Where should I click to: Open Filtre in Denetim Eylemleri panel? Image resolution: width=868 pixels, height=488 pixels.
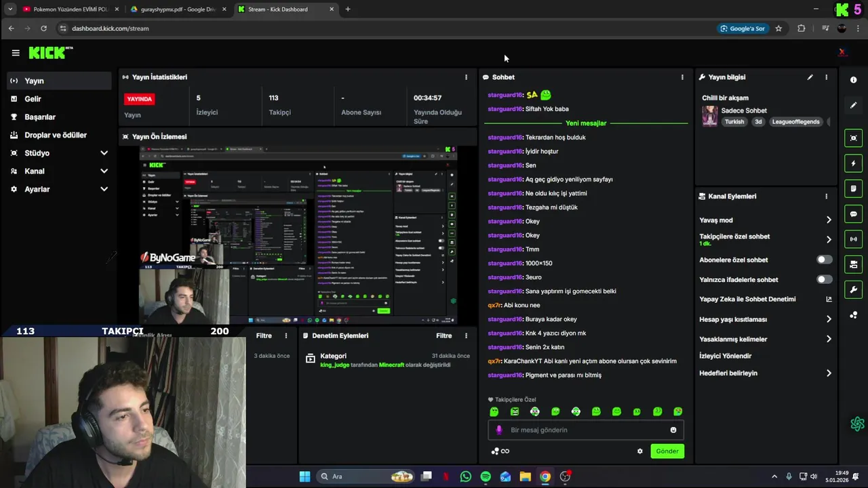pyautogui.click(x=443, y=335)
